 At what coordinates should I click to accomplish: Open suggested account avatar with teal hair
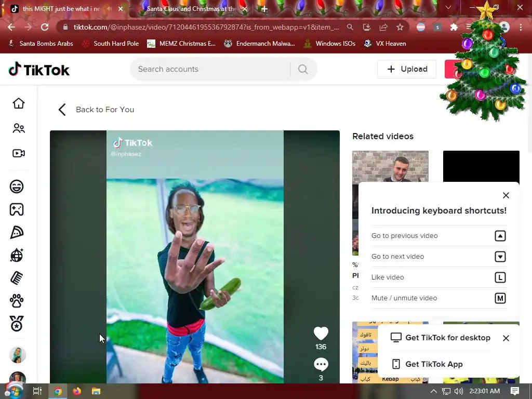(x=17, y=355)
